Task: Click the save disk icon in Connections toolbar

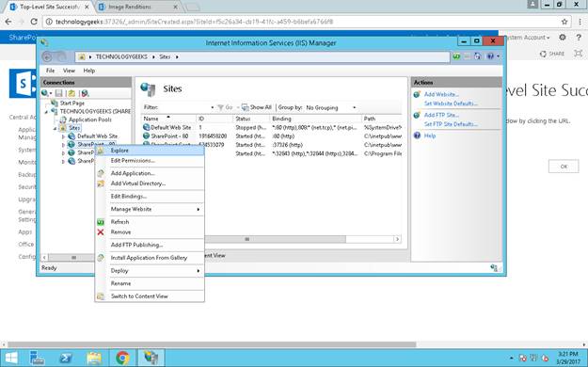Action: coord(59,93)
